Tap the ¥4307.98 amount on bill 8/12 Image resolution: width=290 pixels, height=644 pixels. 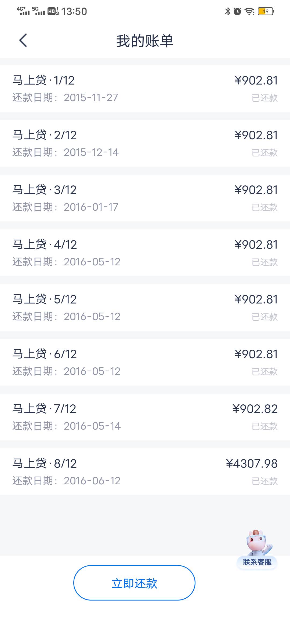pos(252,464)
